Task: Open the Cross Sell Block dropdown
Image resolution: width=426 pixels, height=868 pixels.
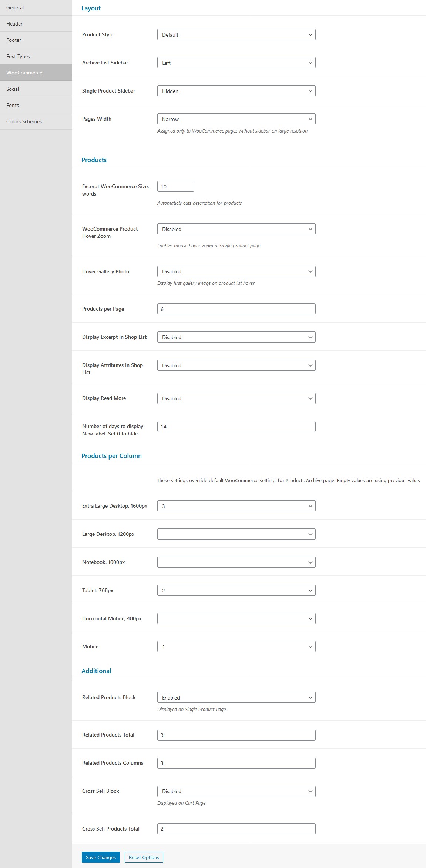Action: [236, 791]
